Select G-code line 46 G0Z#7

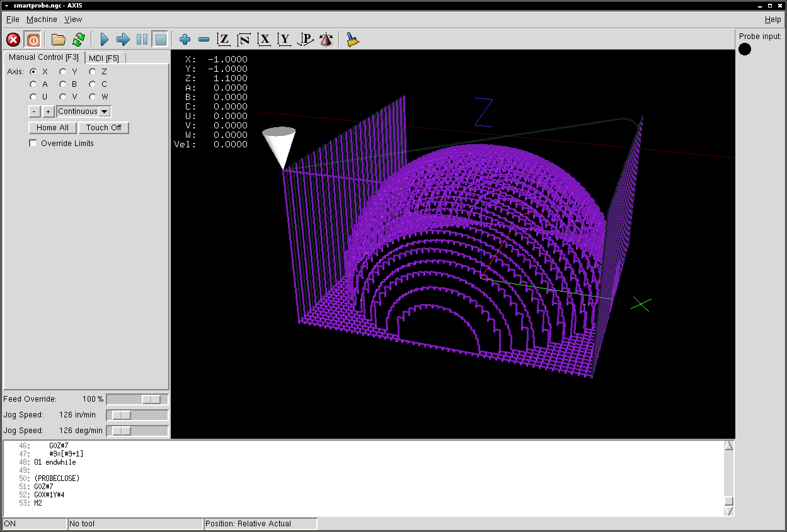[59, 446]
